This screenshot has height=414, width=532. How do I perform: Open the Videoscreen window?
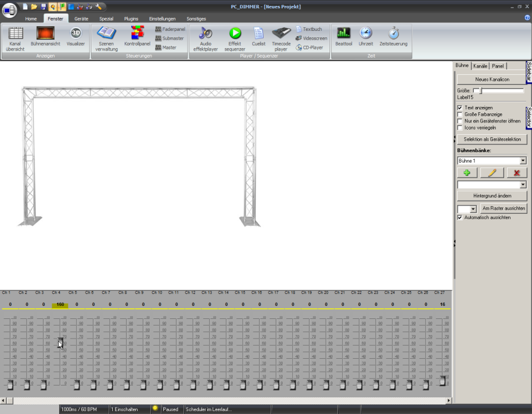[312, 39]
